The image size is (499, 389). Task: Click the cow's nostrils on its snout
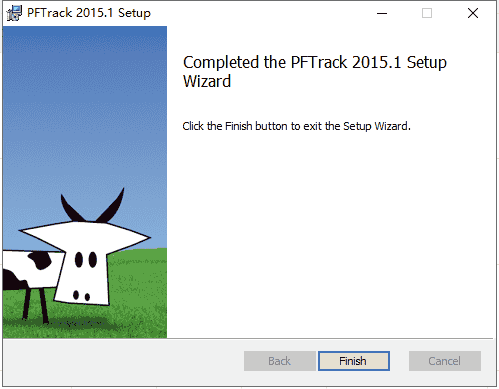pyautogui.click(x=81, y=296)
